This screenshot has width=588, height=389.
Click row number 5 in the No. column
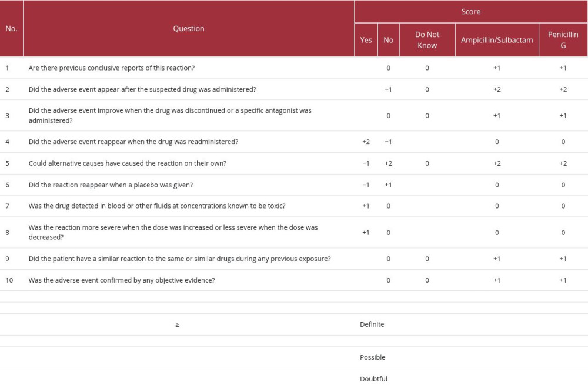coord(8,163)
